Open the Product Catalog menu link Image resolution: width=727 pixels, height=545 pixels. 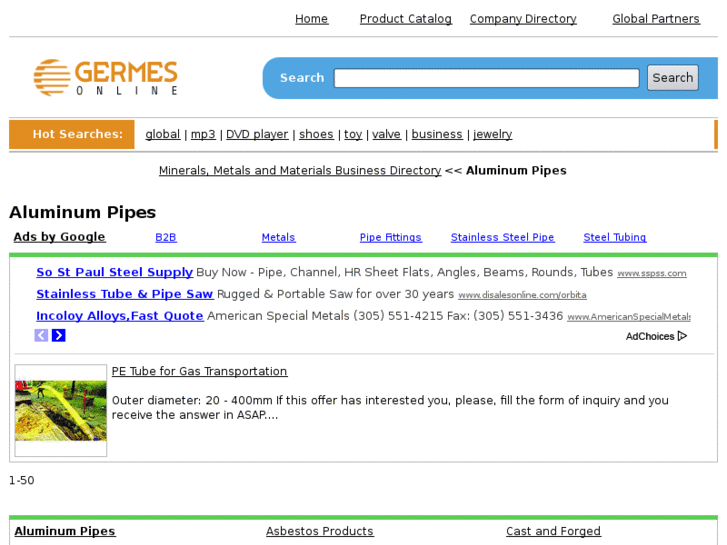coord(406,19)
